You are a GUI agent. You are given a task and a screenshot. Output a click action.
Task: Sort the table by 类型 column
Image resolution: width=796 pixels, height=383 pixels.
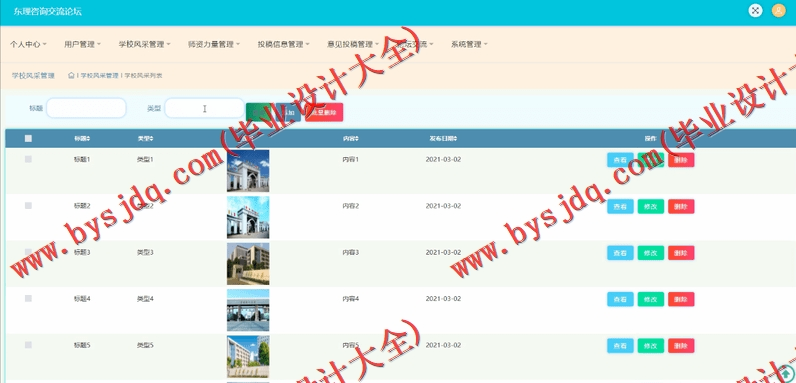(x=145, y=138)
